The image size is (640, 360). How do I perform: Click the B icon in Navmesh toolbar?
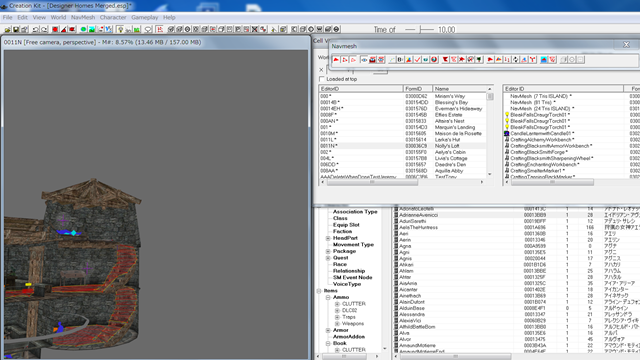(x=400, y=60)
